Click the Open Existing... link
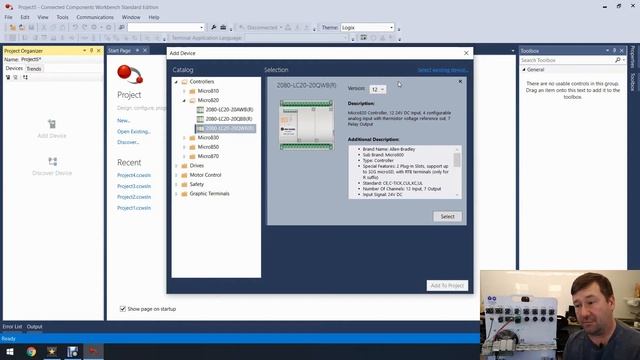This screenshot has width=640, height=360. (x=134, y=131)
